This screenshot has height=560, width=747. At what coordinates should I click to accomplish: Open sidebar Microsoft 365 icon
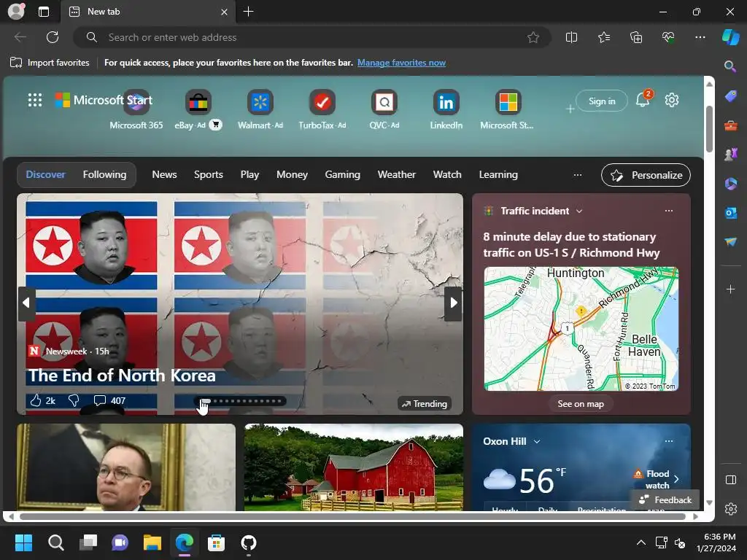(x=730, y=184)
